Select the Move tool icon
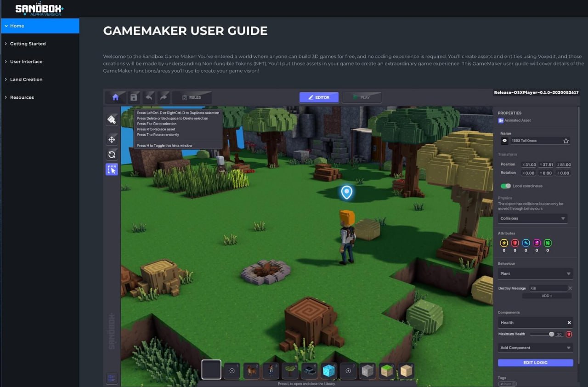588x387 pixels. [112, 139]
